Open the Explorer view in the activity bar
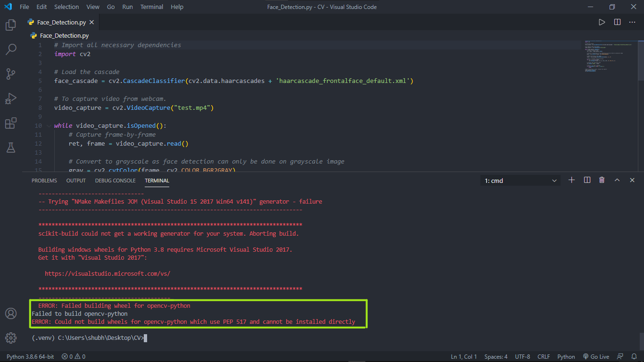Screen dimensions: 644x362 click(10, 25)
